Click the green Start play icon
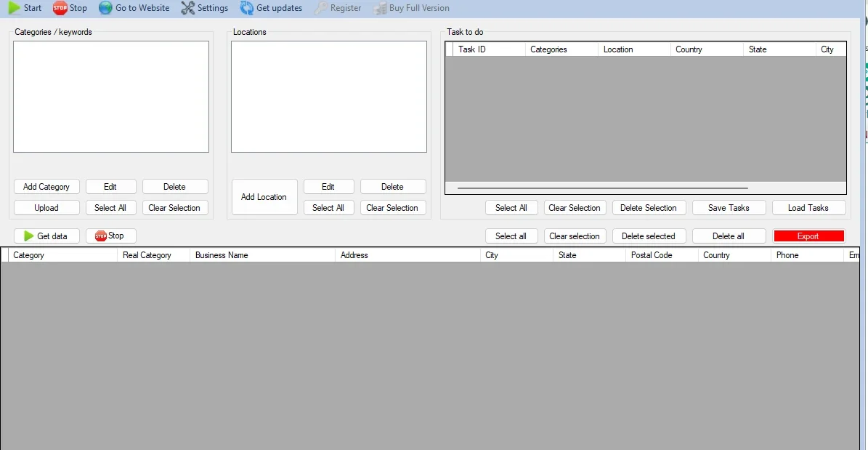 (15, 8)
